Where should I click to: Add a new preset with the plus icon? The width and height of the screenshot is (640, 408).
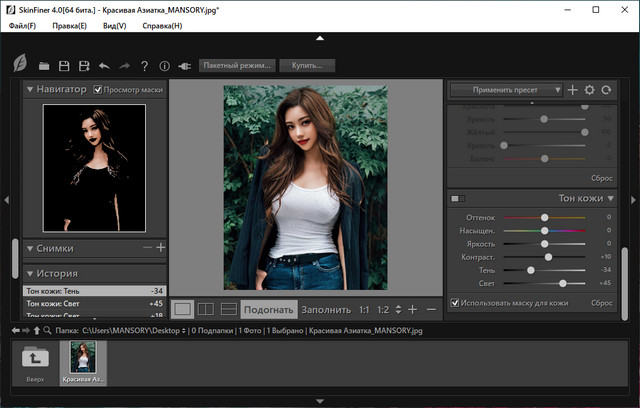573,90
